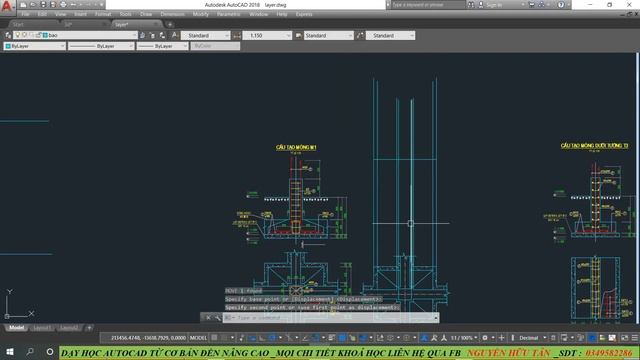Click the Open file icon in Quick Access

33,5
